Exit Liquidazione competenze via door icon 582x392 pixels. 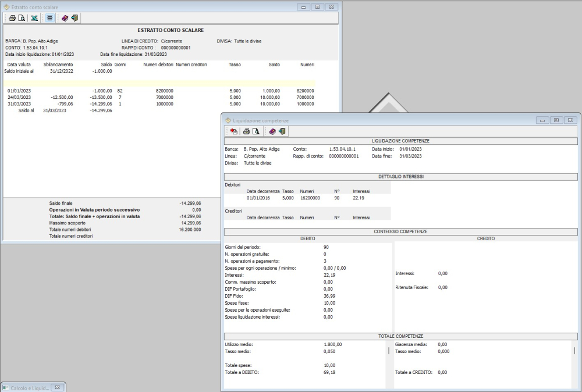click(x=282, y=131)
